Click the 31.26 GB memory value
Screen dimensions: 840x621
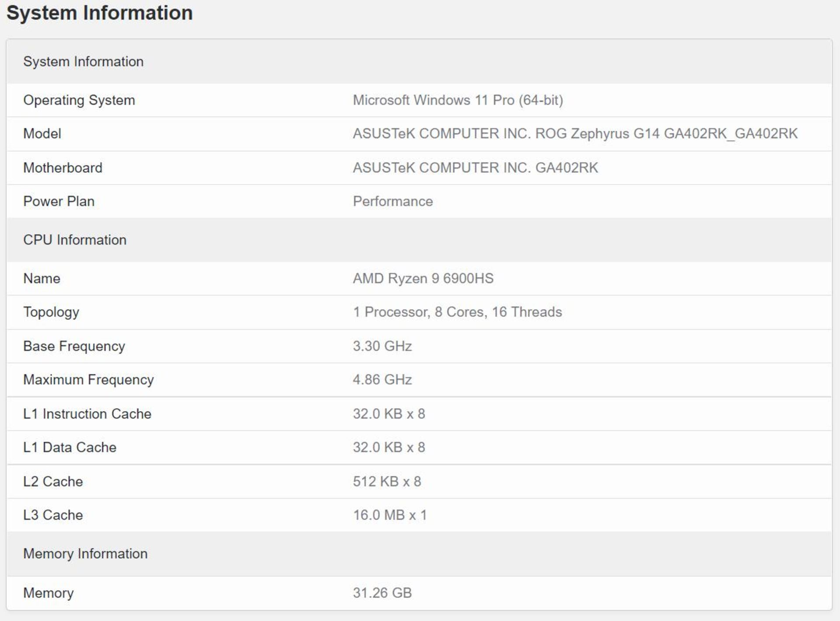pos(382,593)
